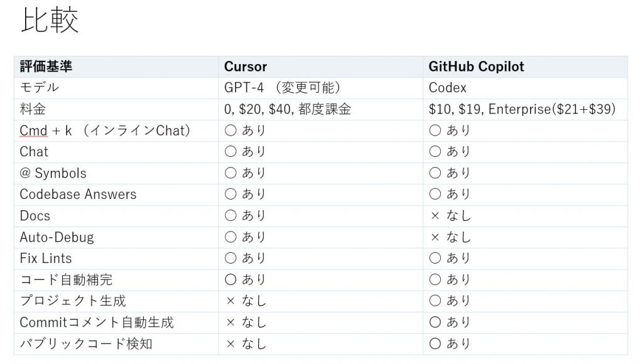Click the underlined Cmd + k label
The image size is (643, 364).
click(45, 131)
